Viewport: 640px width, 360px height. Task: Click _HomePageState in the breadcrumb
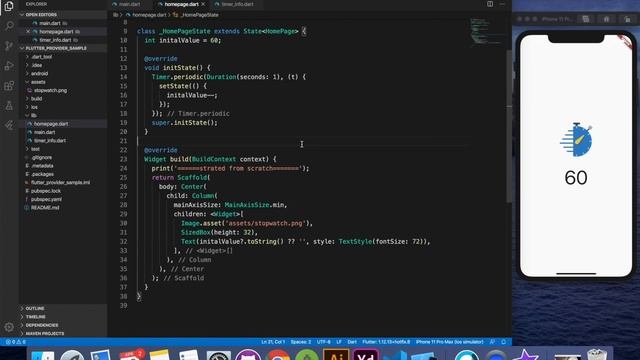point(200,15)
